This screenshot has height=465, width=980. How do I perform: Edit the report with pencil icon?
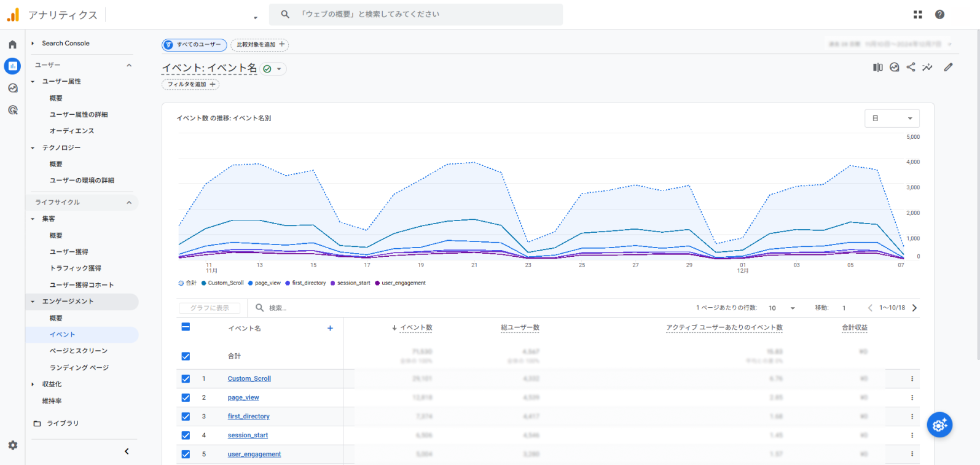(948, 67)
